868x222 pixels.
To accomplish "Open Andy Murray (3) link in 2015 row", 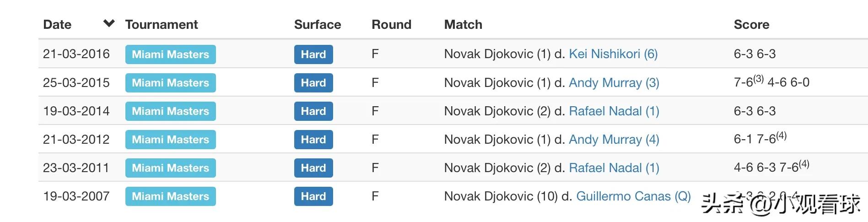I will tap(614, 83).
